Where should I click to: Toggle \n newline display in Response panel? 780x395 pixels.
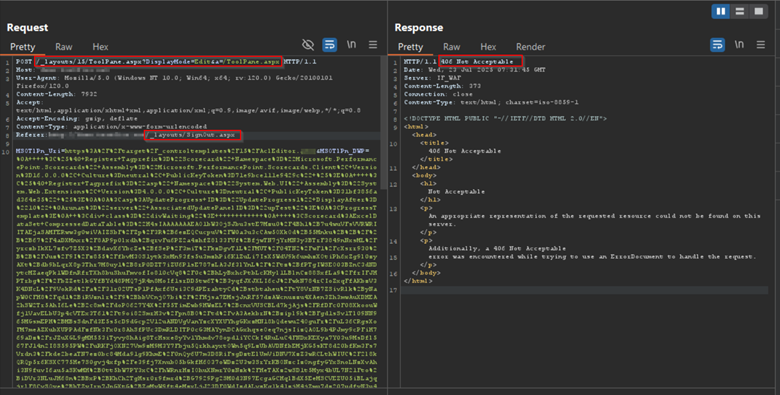[739, 45]
